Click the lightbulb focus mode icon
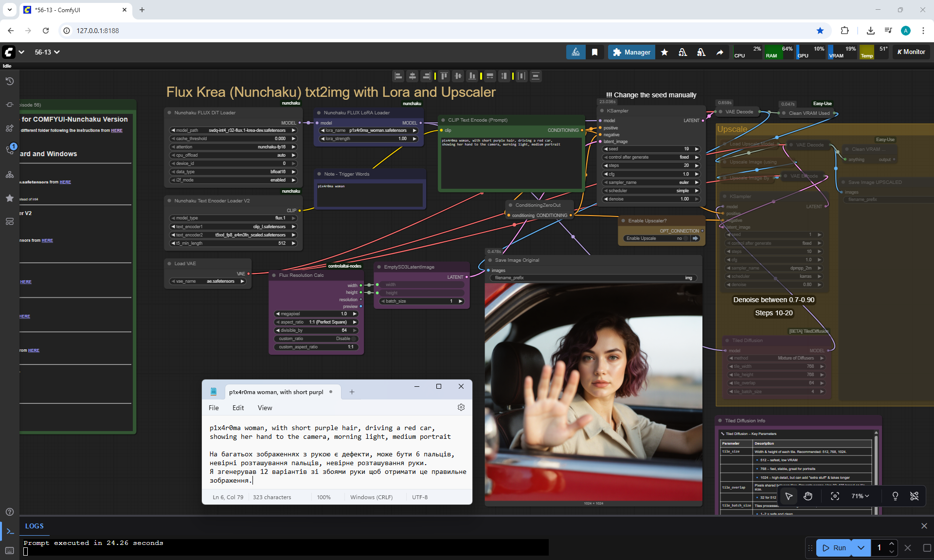 [895, 496]
